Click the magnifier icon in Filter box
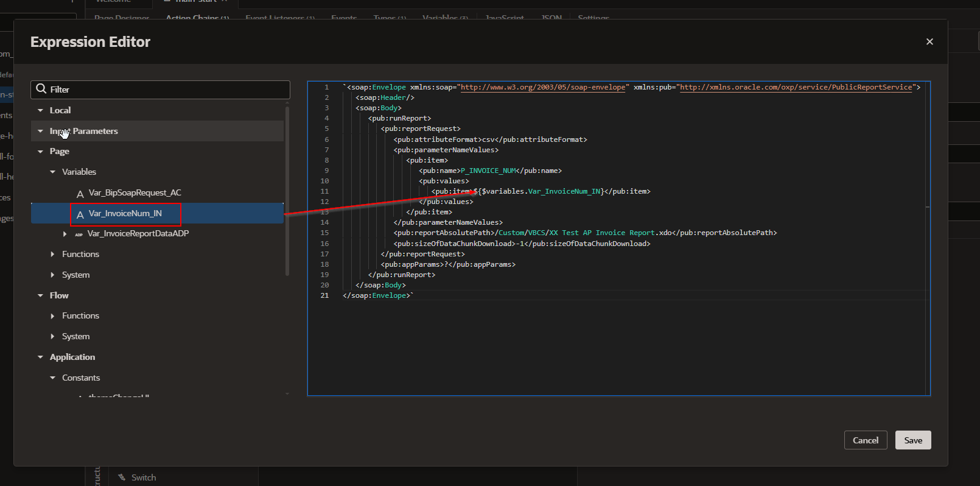This screenshot has width=980, height=486. pos(41,89)
